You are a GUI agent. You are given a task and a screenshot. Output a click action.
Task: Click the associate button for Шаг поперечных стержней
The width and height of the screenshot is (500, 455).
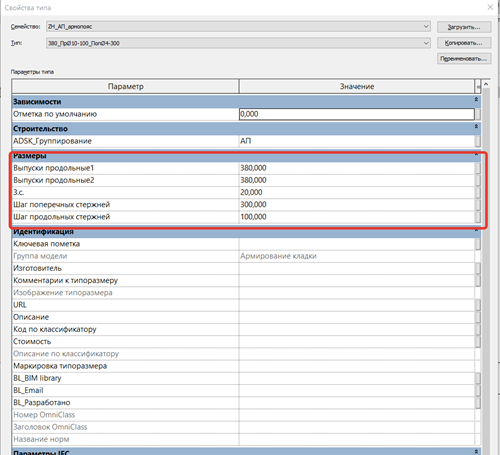(x=478, y=205)
